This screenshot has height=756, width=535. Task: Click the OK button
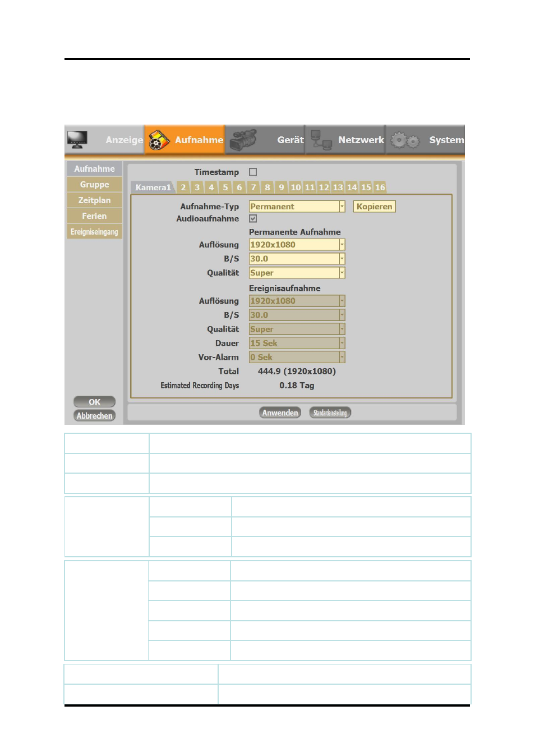tap(94, 402)
